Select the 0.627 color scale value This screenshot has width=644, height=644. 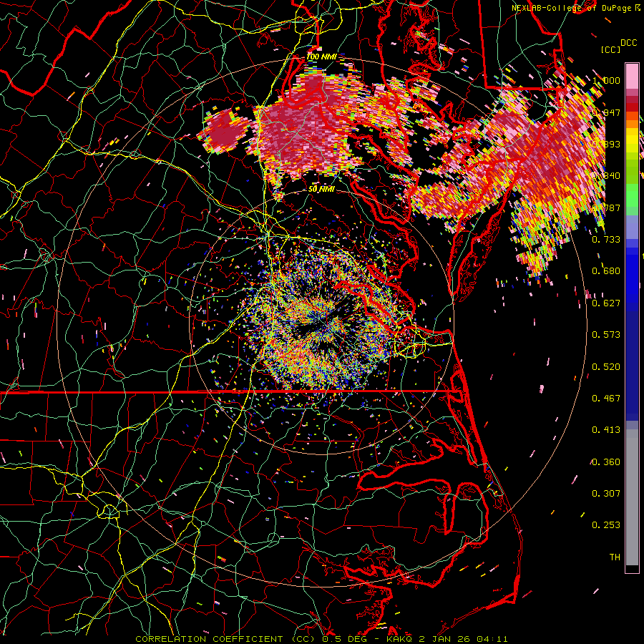click(x=606, y=303)
